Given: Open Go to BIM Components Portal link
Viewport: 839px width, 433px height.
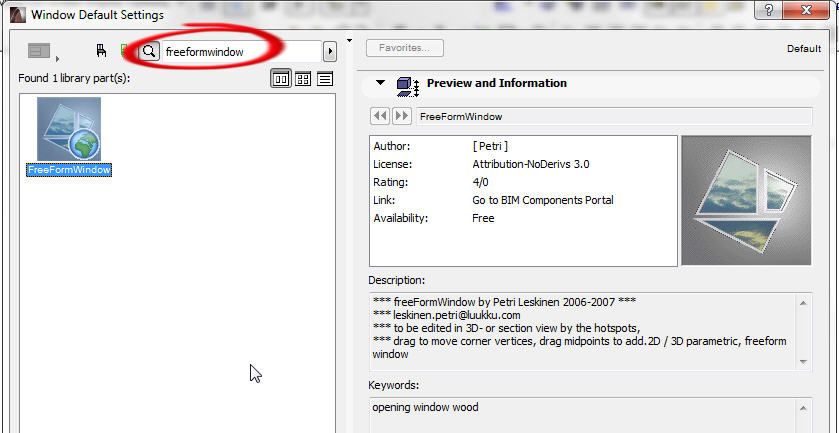Looking at the screenshot, I should [543, 200].
